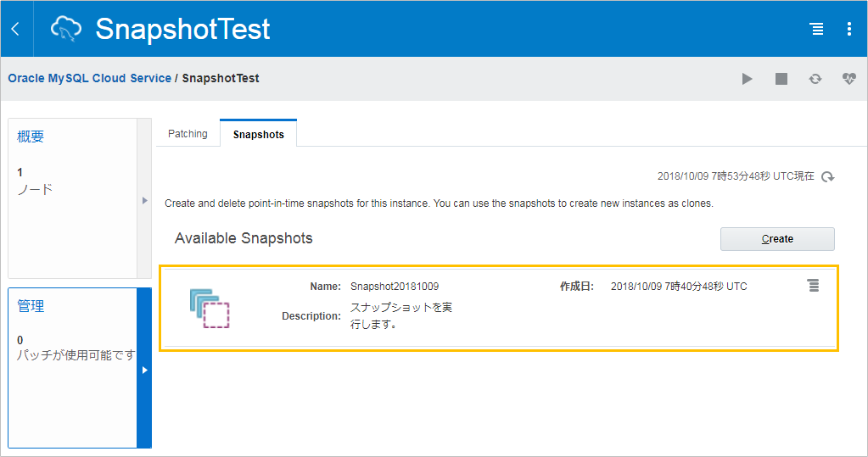Refresh the snapshot list timestamp icon
The width and height of the screenshot is (868, 457).
(x=827, y=176)
